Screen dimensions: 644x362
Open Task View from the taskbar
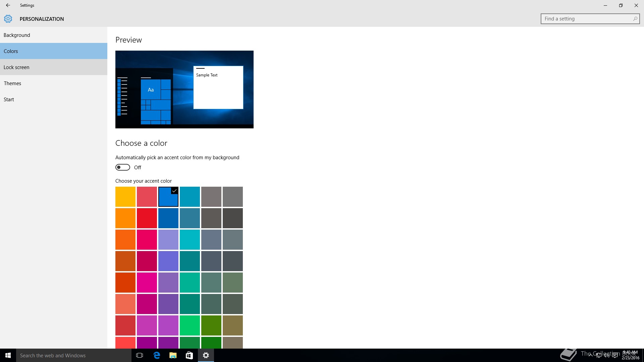140,355
